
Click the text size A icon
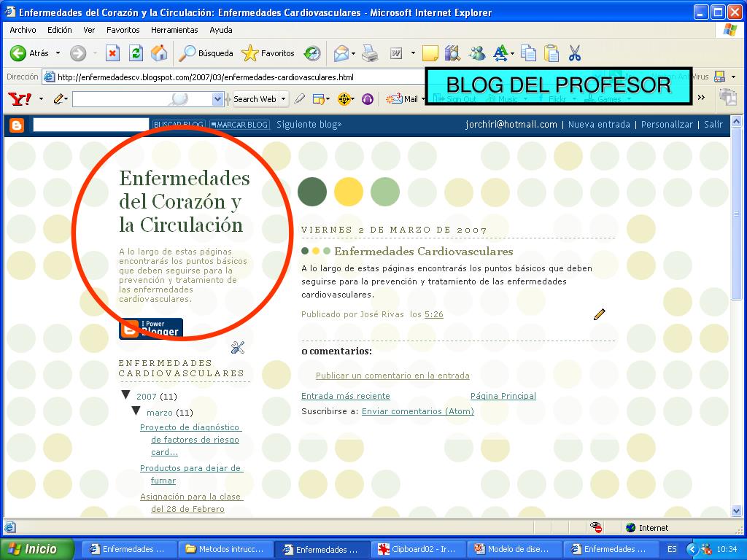pos(500,52)
